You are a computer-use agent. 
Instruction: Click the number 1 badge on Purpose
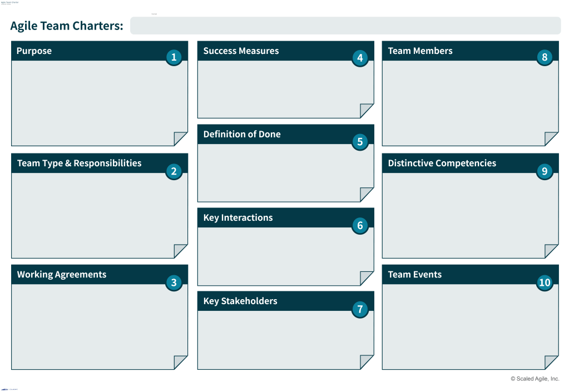[174, 57]
